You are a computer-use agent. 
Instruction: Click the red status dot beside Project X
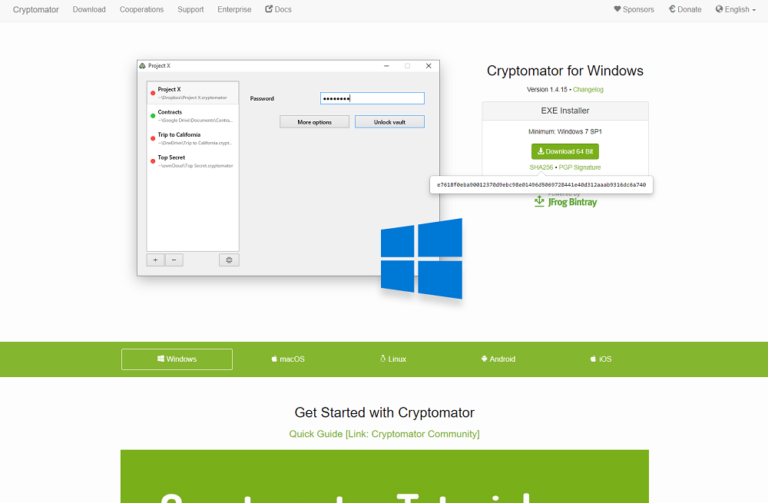[x=153, y=93]
